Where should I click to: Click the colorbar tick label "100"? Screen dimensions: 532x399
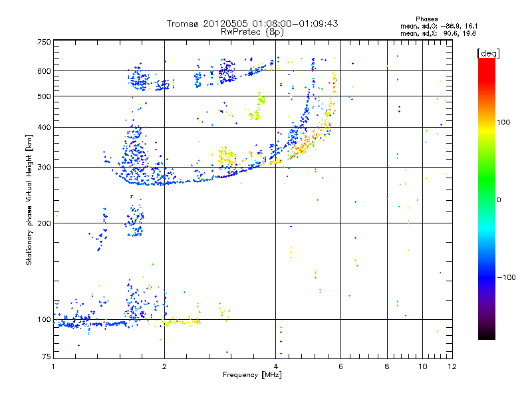pyautogui.click(x=503, y=122)
